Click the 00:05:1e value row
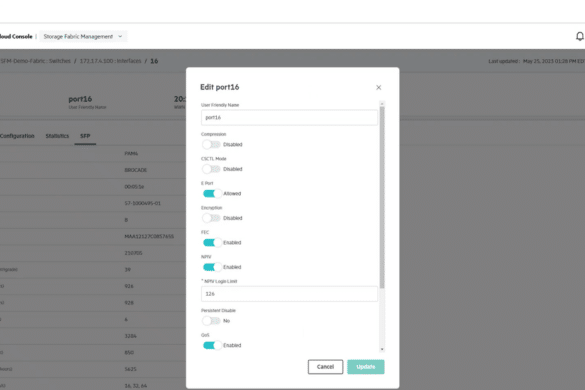The height and width of the screenshot is (390, 585). click(x=134, y=187)
